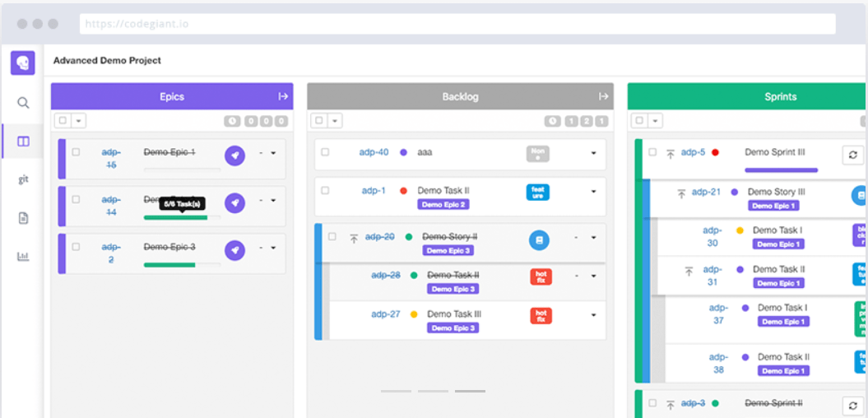Click the story icon on Demo Story III
Screen dimensions: 868x418
click(x=859, y=195)
